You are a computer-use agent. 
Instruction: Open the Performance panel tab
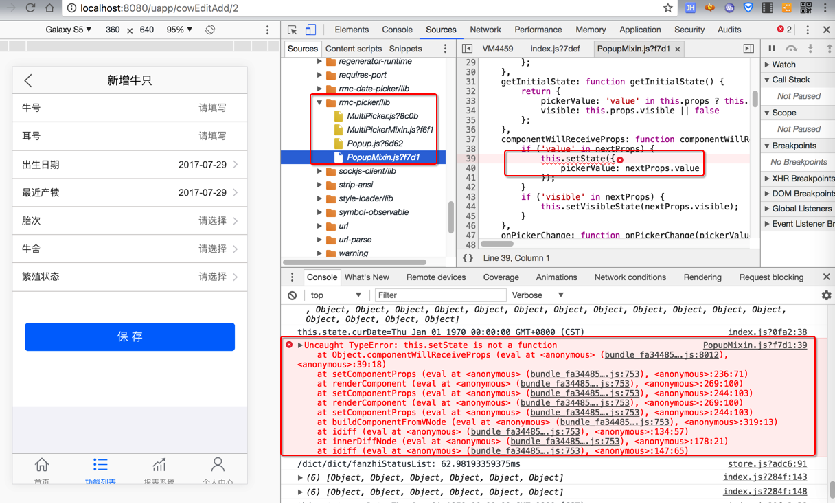538,30
